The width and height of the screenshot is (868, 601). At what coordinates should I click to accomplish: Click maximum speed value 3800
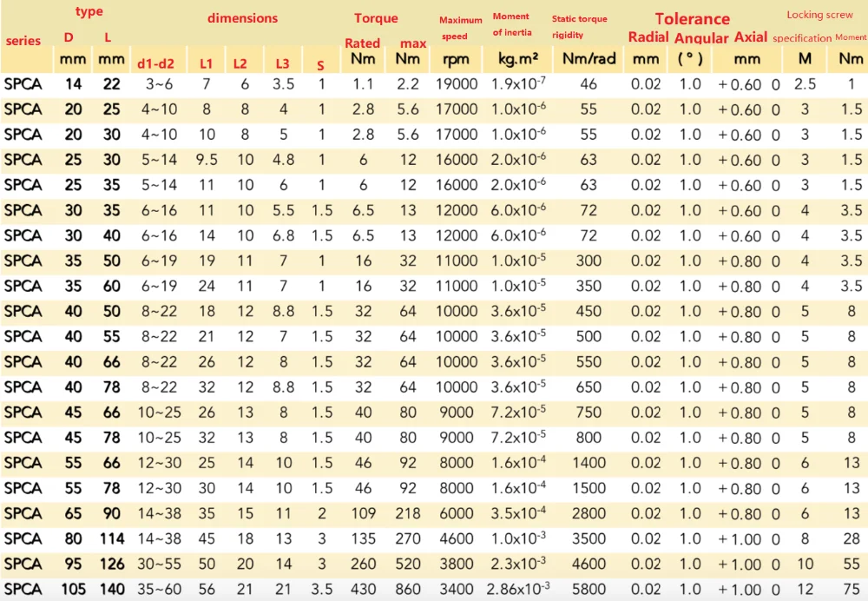pos(457,565)
